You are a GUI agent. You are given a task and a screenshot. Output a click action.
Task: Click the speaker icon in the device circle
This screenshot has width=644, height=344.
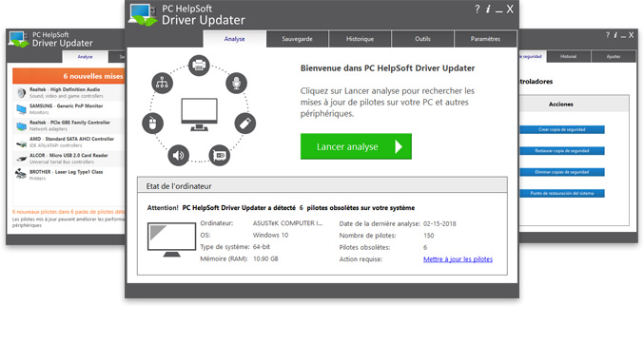click(178, 155)
